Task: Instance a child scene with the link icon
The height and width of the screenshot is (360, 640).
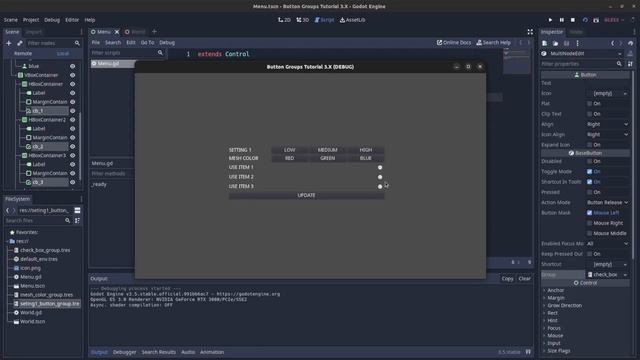Action: (20, 43)
